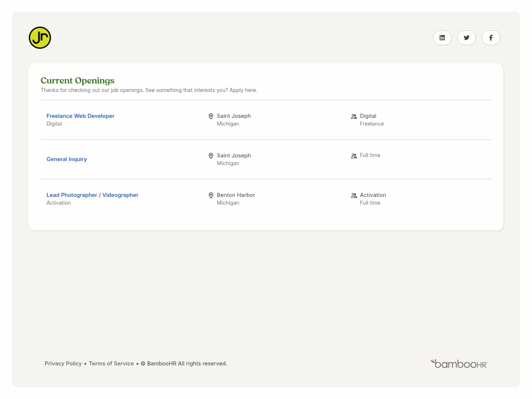Click the Activation label under Lead Photographer
The height and width of the screenshot is (399, 532).
(x=59, y=202)
